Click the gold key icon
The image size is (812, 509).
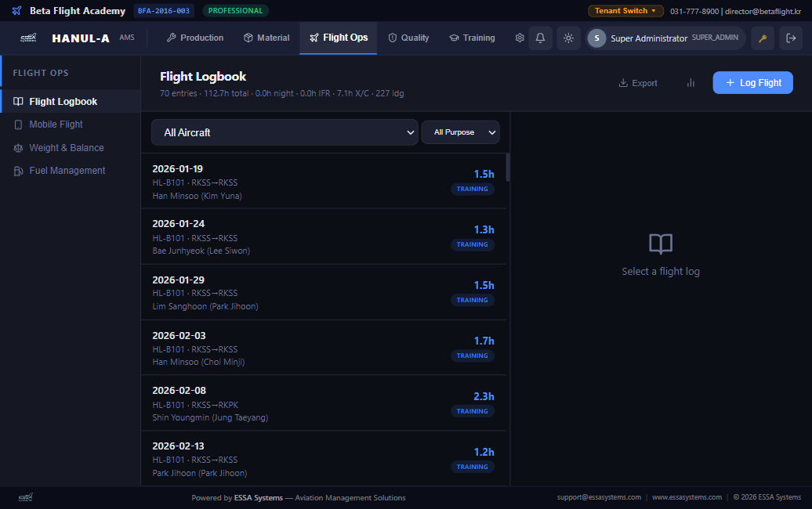pos(762,38)
